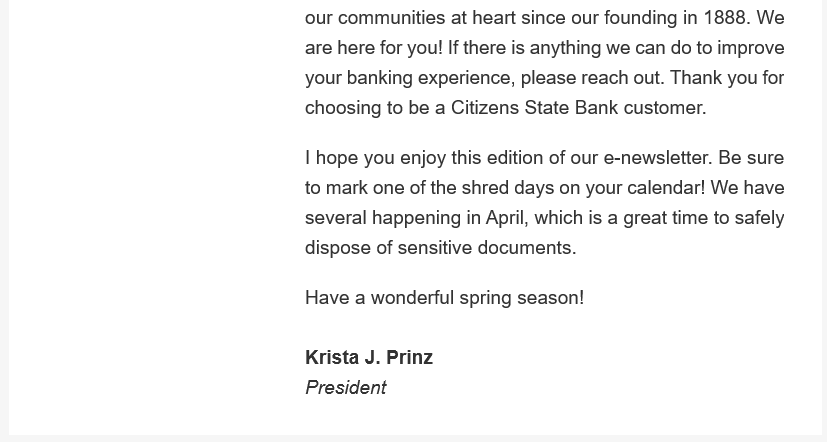The height and width of the screenshot is (442, 827).
Task: Click the phrase 'great time to safely'
Action: click(x=704, y=218)
